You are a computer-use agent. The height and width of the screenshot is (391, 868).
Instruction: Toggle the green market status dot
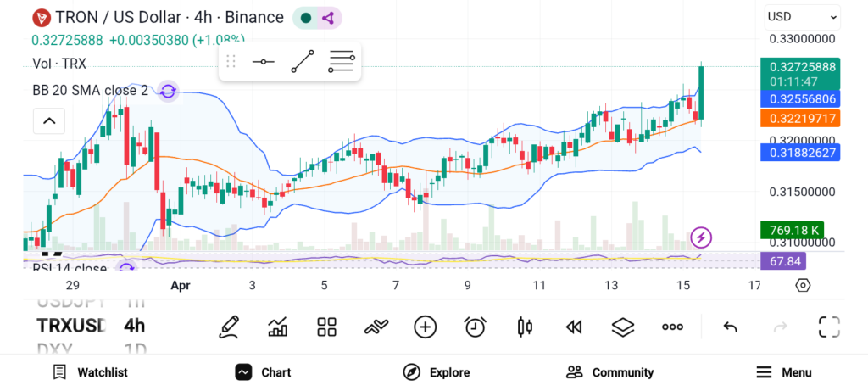coord(305,18)
